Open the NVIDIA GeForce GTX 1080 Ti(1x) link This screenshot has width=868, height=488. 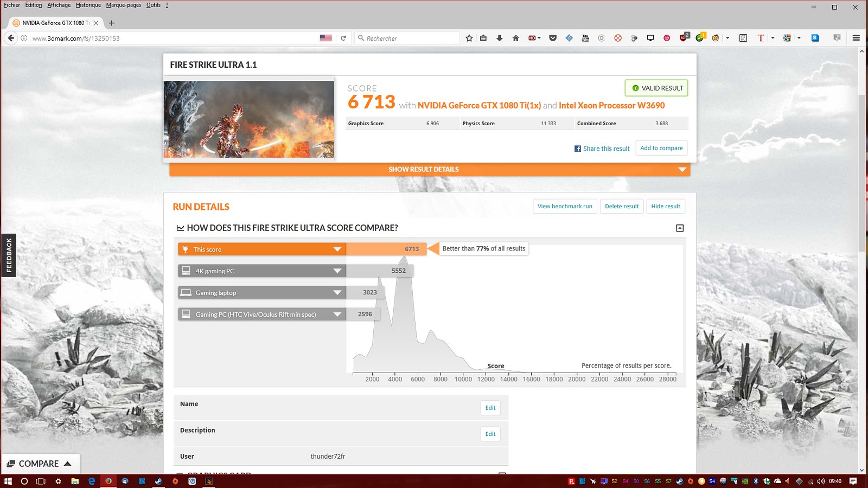[x=479, y=105]
